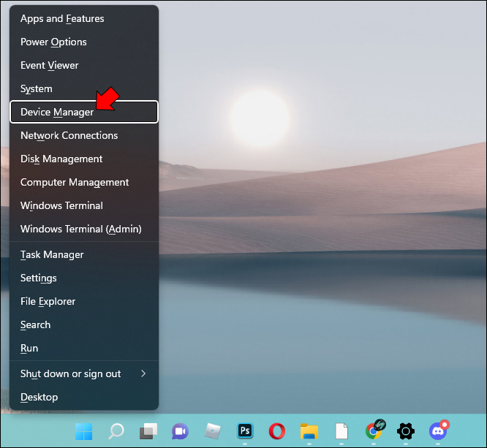Expand Shut down or sign out submenu

(x=84, y=373)
